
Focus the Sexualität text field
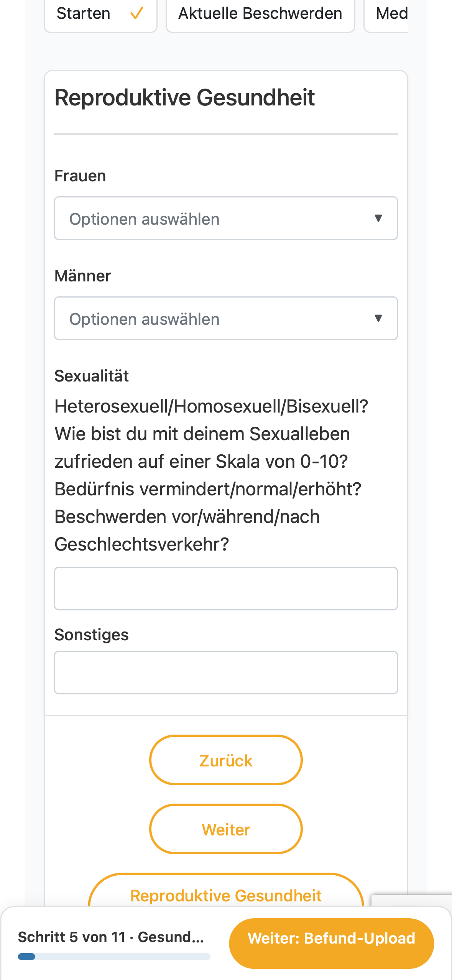226,589
